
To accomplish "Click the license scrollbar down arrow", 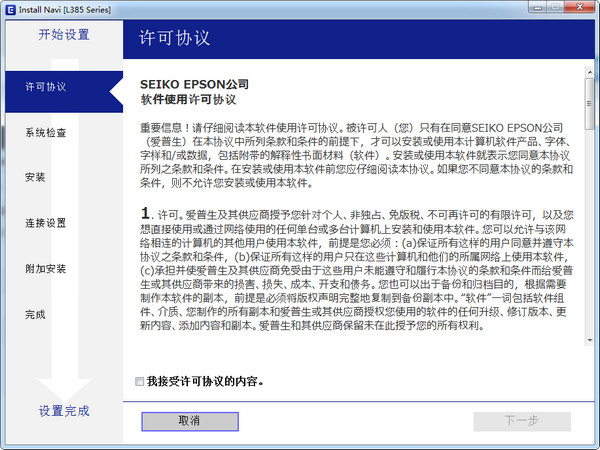I will point(590,340).
